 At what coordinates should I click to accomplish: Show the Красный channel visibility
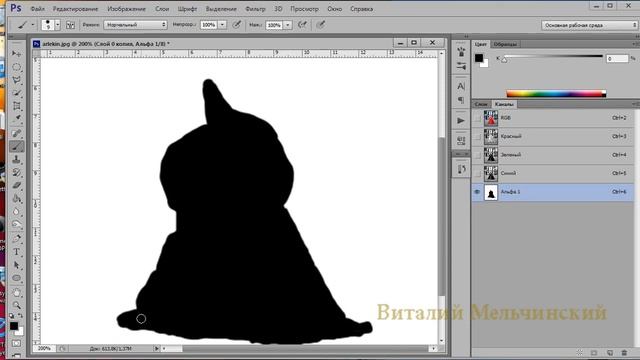point(477,136)
